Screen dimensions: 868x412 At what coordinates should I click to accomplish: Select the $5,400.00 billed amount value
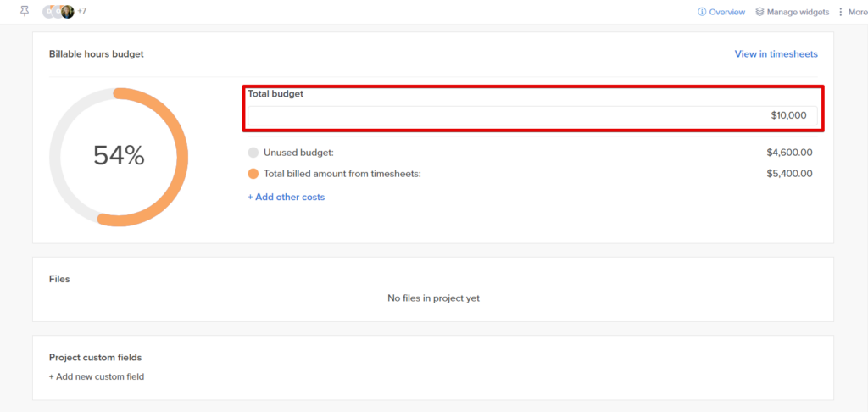[789, 174]
